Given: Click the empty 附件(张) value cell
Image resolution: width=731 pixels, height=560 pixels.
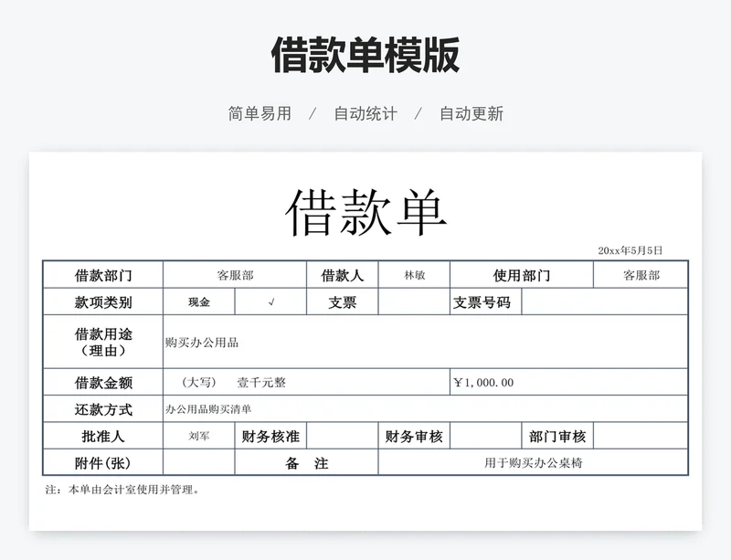Looking at the screenshot, I should click(199, 462).
